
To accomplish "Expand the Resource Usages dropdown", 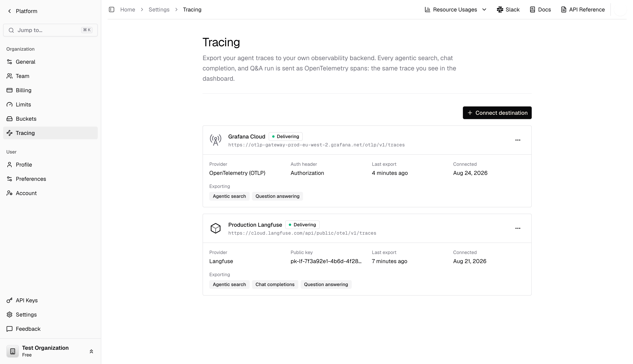I will tap(484, 9).
